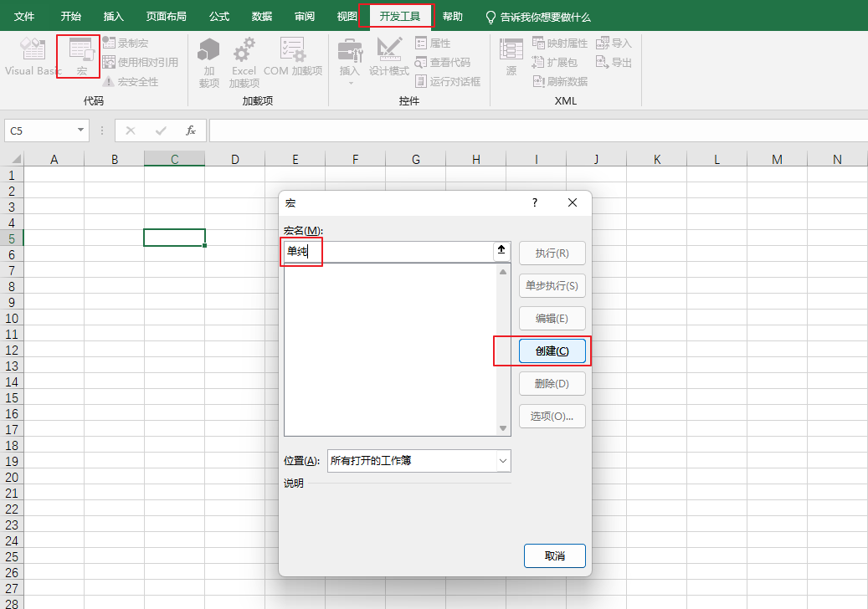
Task: Click the 宏安全性 warning icon
Action: click(110, 81)
